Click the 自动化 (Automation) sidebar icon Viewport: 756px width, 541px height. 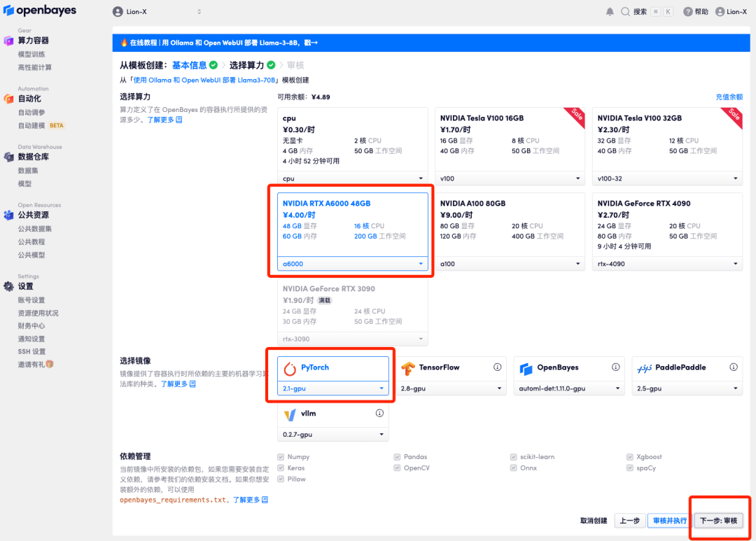[x=8, y=100]
